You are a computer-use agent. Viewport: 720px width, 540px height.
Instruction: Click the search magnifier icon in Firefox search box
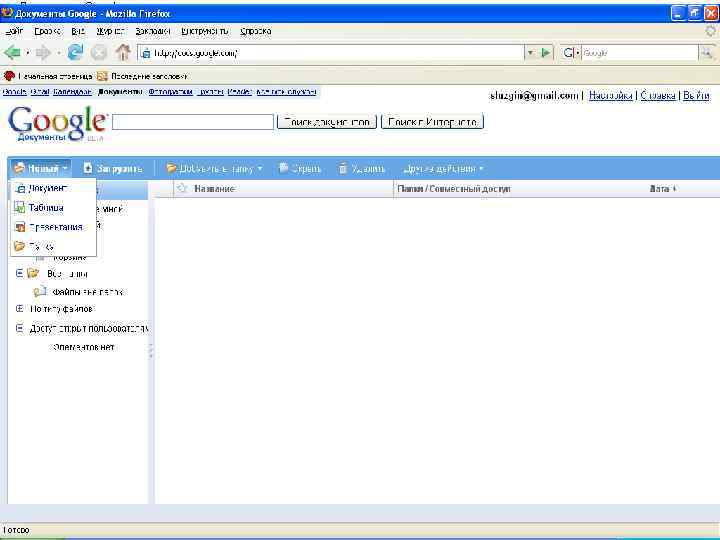point(707,53)
